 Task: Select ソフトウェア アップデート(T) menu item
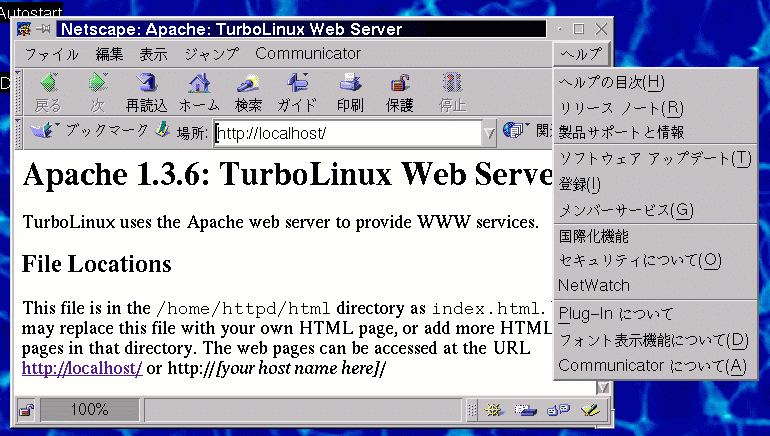click(x=656, y=159)
